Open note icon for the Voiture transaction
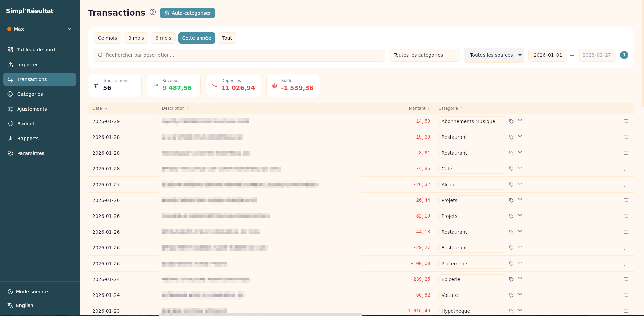The height and width of the screenshot is (316, 644). pos(626,295)
